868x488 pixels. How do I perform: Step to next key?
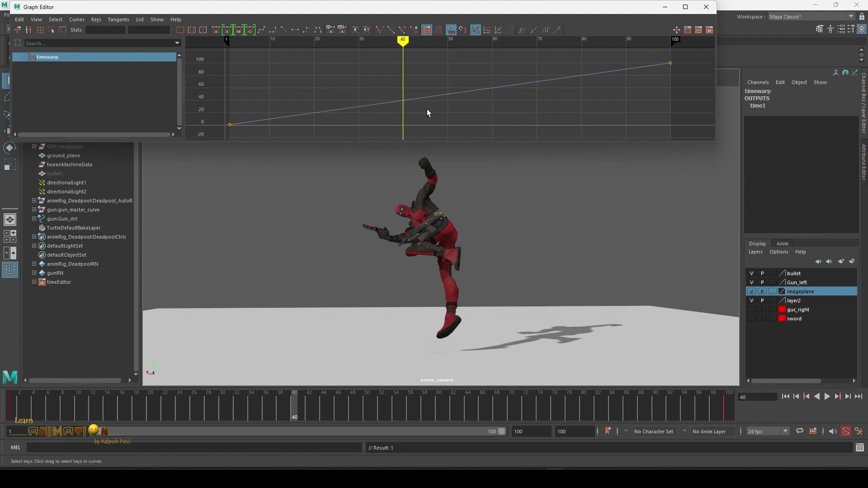[x=837, y=397]
